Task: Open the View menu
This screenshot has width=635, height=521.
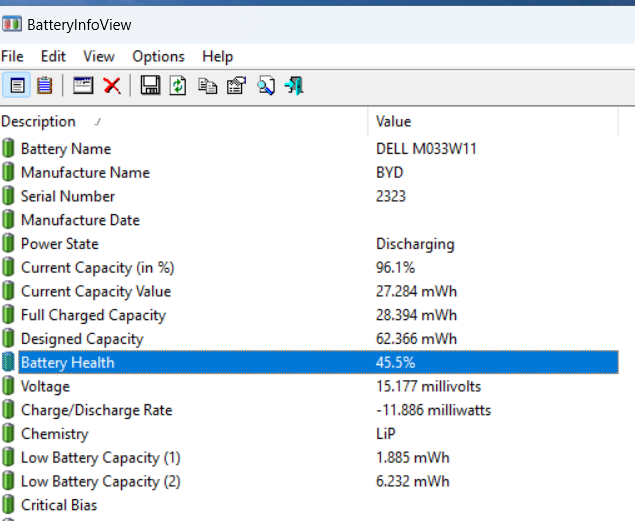Action: tap(99, 56)
